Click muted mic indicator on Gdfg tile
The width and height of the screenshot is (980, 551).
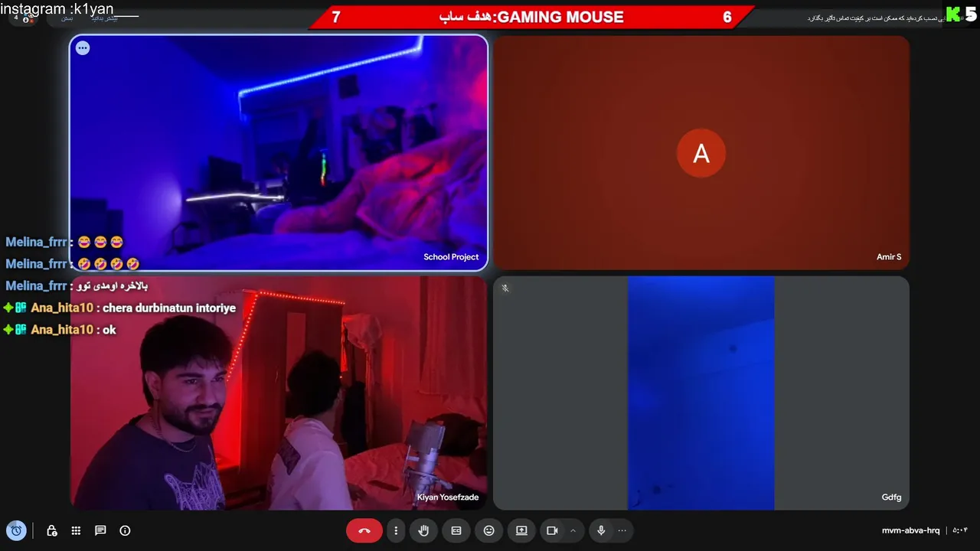505,289
